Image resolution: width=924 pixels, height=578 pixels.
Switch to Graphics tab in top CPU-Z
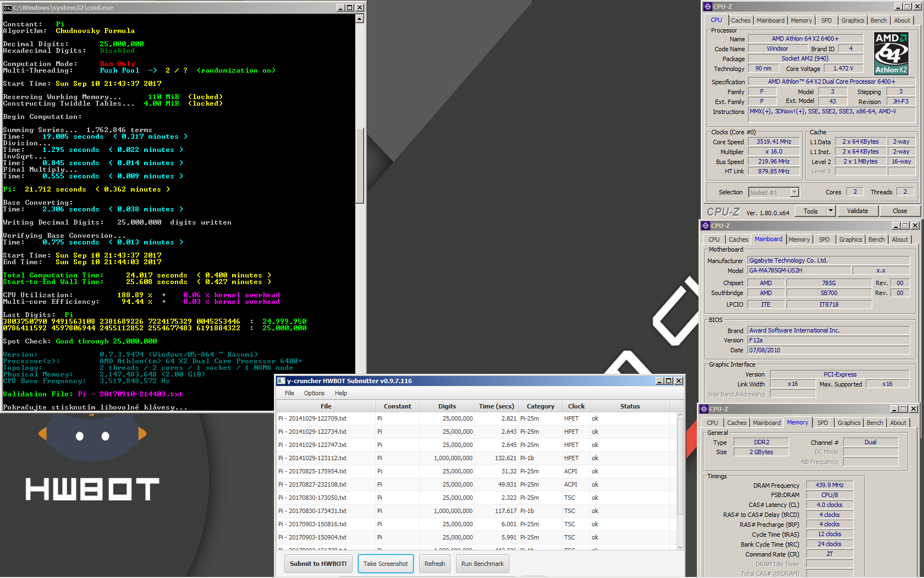tap(853, 20)
